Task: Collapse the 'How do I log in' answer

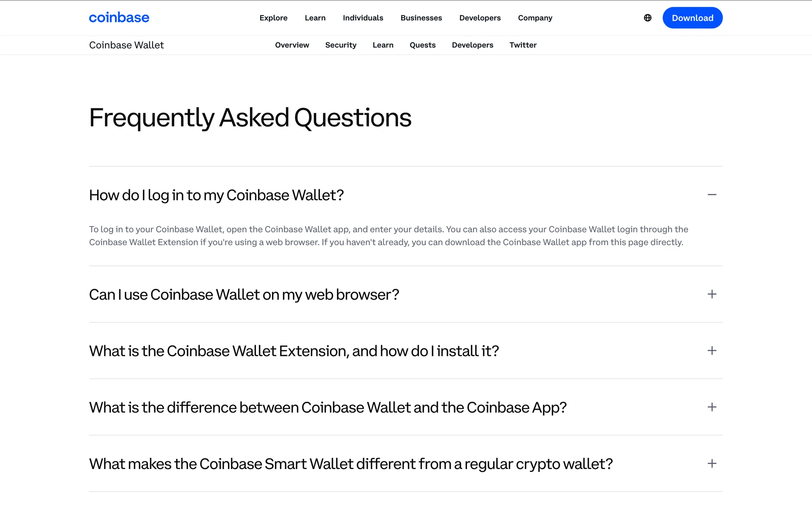Action: (712, 195)
